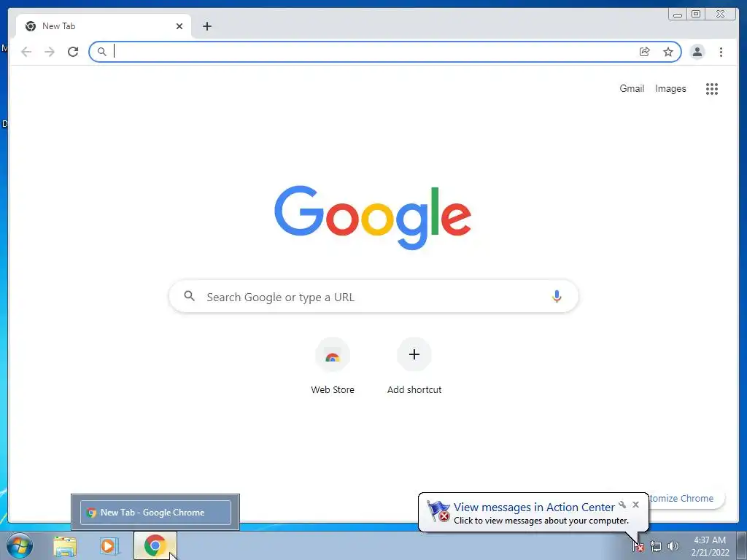Bookmark this tab with the star icon
This screenshot has width=747, height=560.
[668, 52]
